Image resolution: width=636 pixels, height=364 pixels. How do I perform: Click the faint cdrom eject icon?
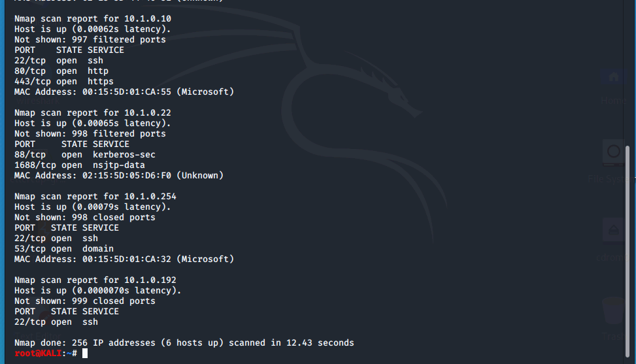click(613, 230)
